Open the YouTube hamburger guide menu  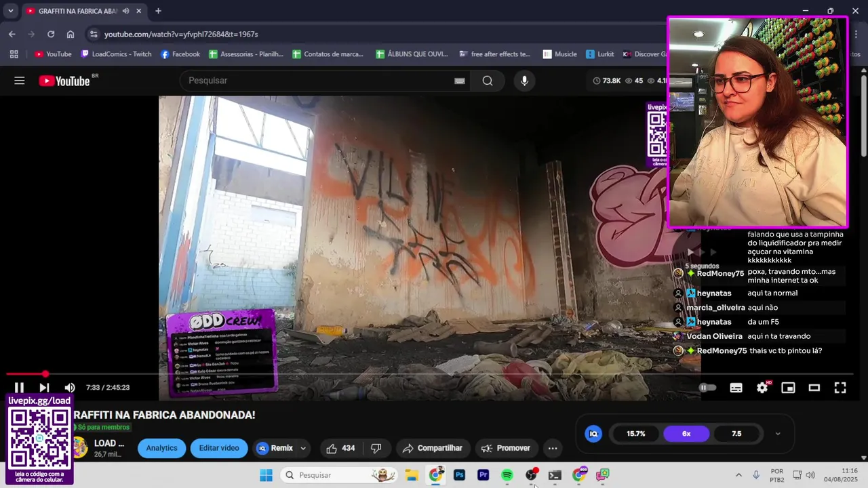click(20, 81)
